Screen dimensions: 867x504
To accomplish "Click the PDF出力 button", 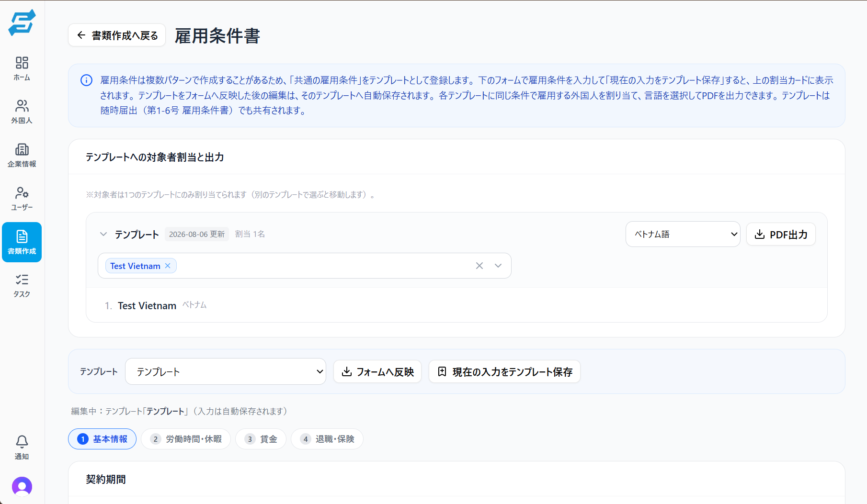I will click(781, 234).
